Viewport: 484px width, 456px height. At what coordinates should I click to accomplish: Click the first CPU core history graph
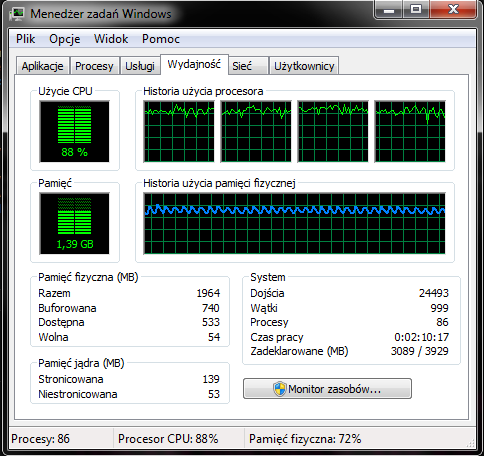(179, 132)
